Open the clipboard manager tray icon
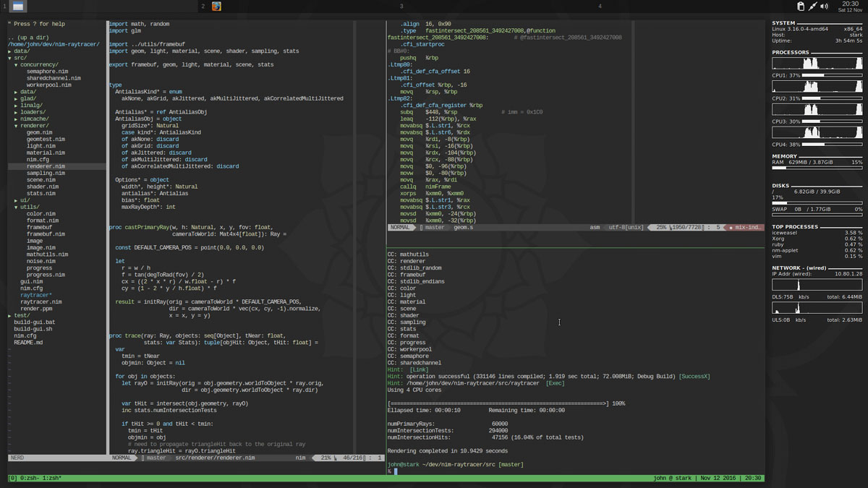The width and height of the screenshot is (868, 488). 801,6
